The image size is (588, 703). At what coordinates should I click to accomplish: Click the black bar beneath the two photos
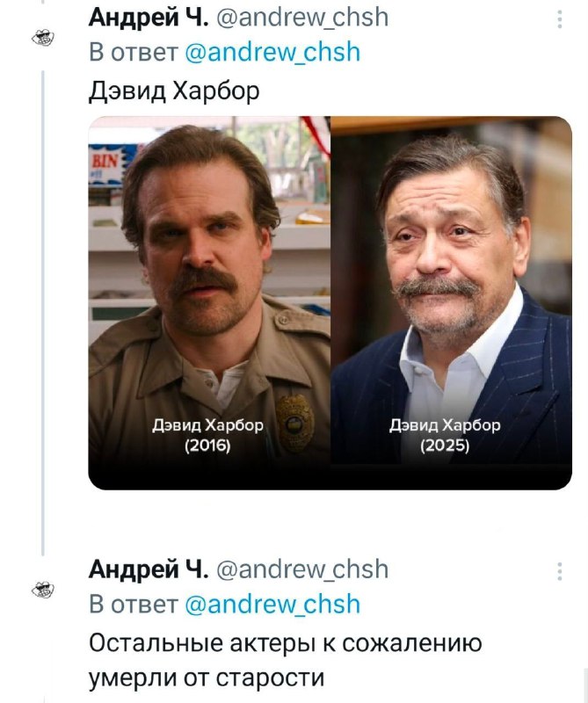[x=330, y=477]
